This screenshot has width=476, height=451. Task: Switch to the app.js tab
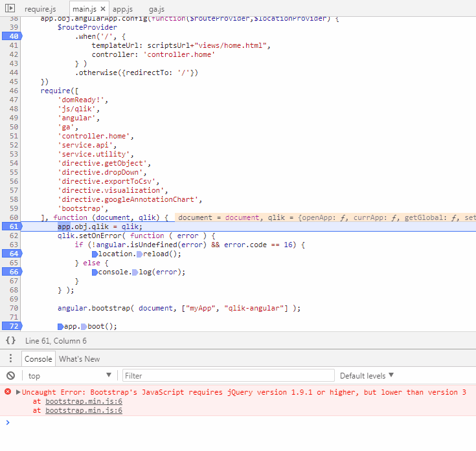pyautogui.click(x=122, y=10)
